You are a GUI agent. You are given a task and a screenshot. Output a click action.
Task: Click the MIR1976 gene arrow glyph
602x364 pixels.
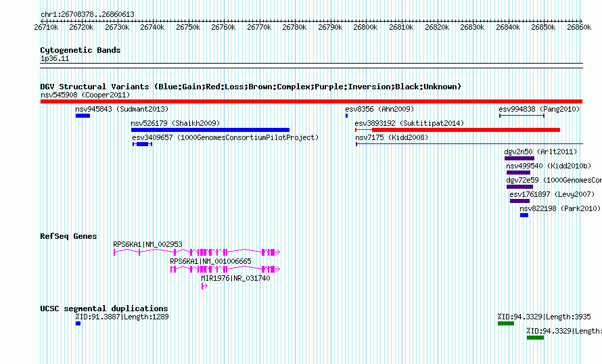tap(205, 286)
